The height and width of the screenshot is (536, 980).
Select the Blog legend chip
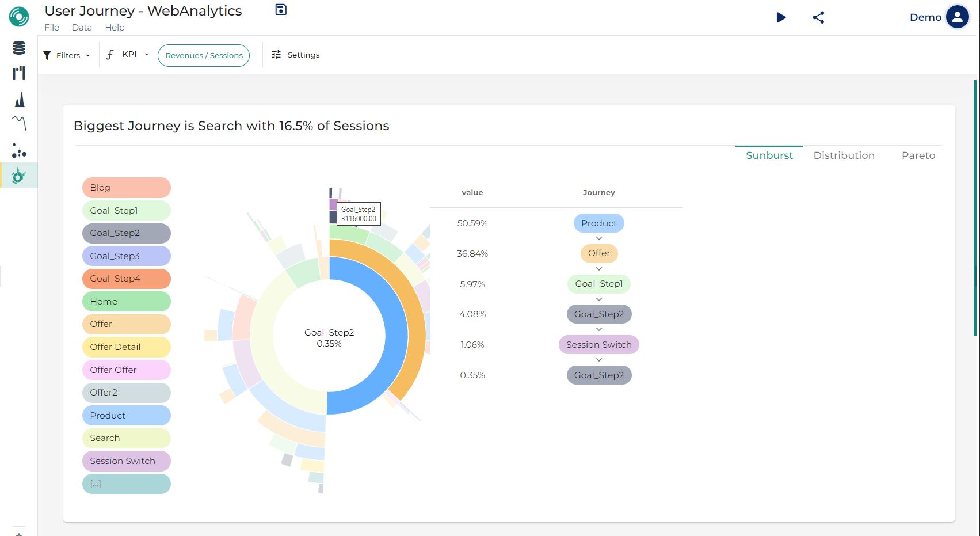(x=127, y=188)
